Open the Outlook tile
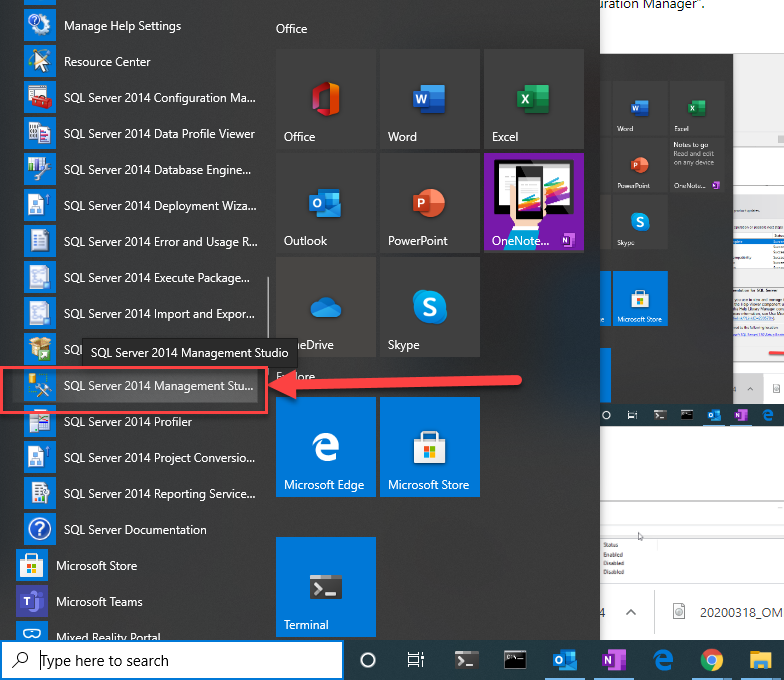This screenshot has height=680, width=784. (326, 203)
